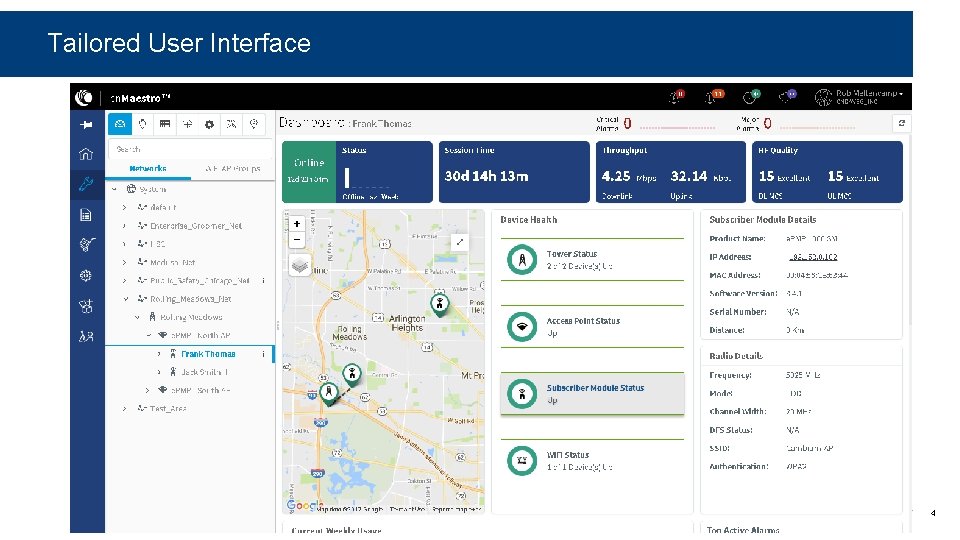Switch to the WiFi AP Groups tab
The image size is (960, 540).
click(233, 168)
